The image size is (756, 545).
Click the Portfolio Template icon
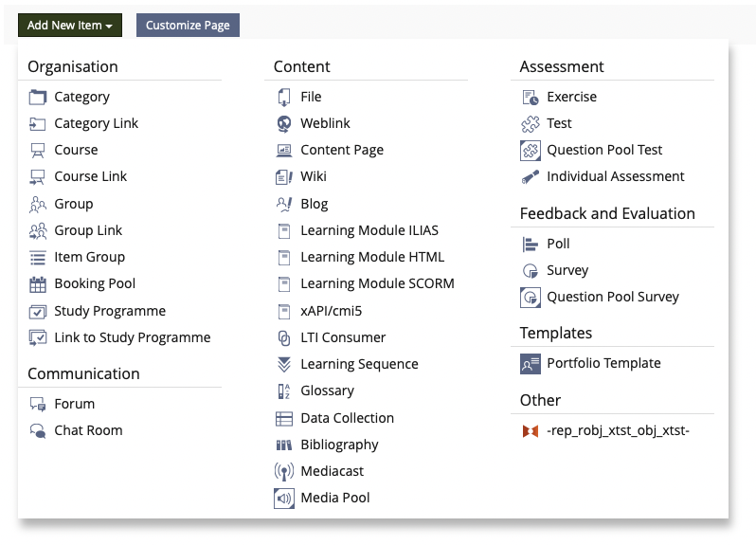pyautogui.click(x=531, y=363)
